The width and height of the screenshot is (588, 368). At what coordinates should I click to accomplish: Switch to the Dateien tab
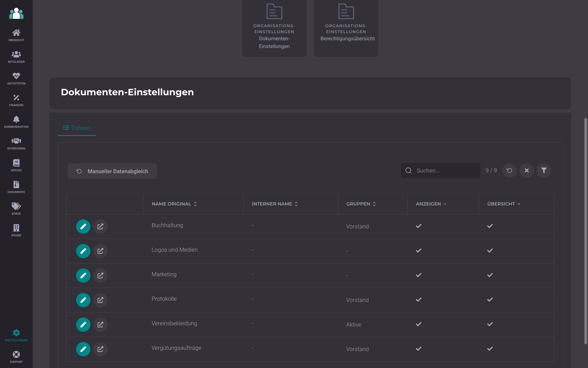click(77, 128)
